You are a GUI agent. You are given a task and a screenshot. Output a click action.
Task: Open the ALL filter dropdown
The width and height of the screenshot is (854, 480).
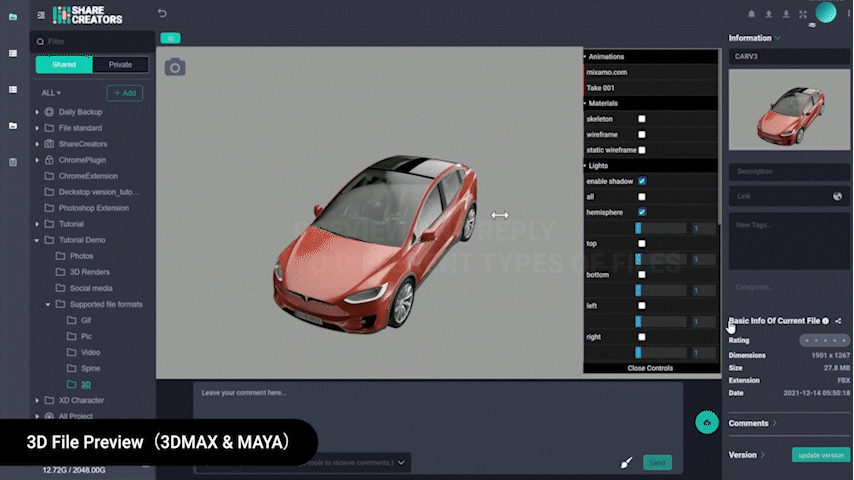(x=51, y=93)
